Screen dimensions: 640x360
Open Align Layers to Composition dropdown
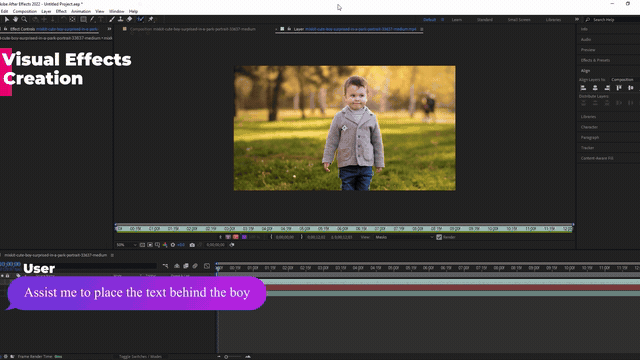pos(624,80)
